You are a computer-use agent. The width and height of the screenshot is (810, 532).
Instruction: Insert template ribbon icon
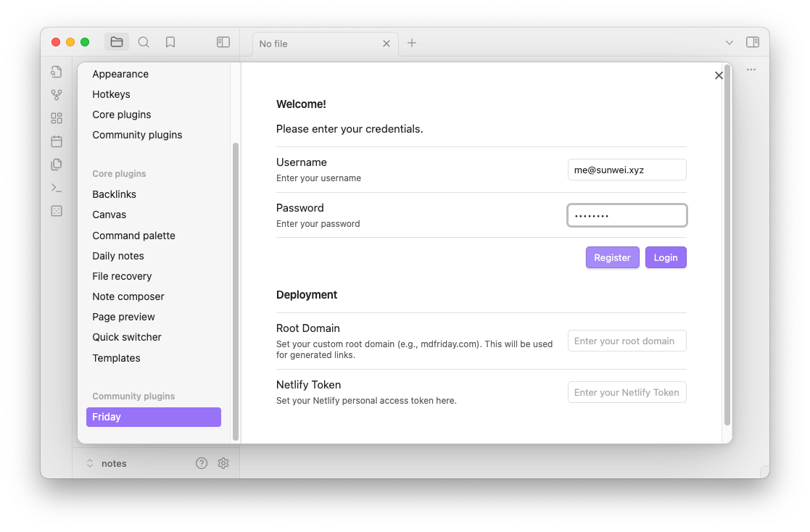point(57,165)
